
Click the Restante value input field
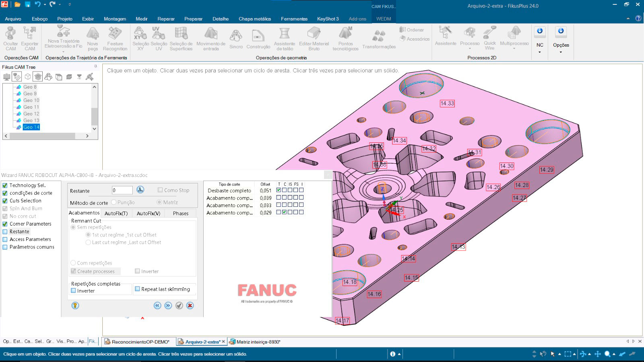[122, 190]
